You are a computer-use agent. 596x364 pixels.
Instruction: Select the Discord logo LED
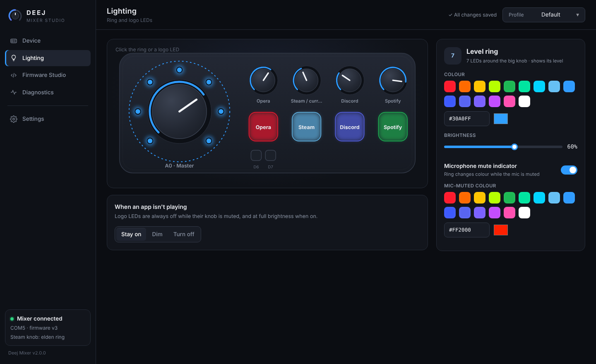(x=350, y=127)
